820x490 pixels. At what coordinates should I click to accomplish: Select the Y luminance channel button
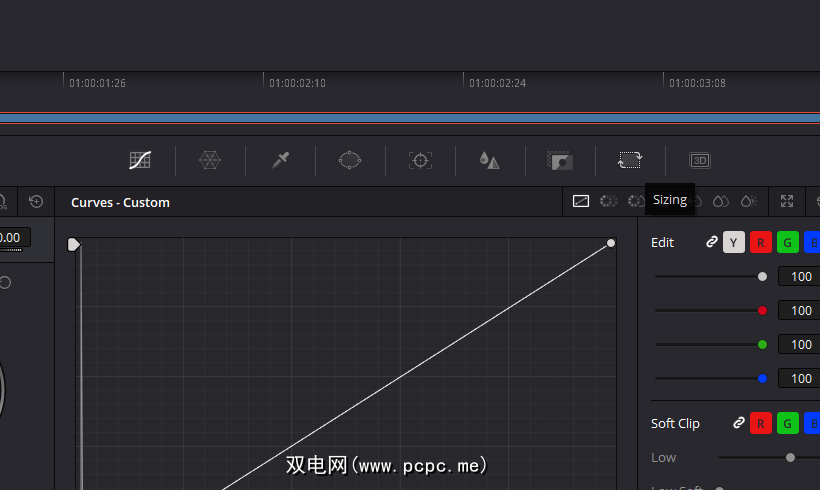click(x=734, y=242)
